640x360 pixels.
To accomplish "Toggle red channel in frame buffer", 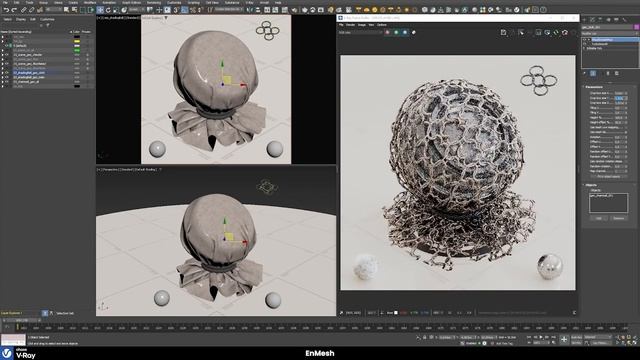I will click(387, 32).
